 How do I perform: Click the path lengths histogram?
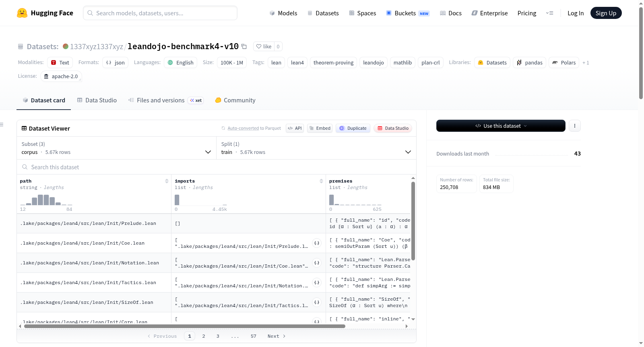pyautogui.click(x=46, y=199)
